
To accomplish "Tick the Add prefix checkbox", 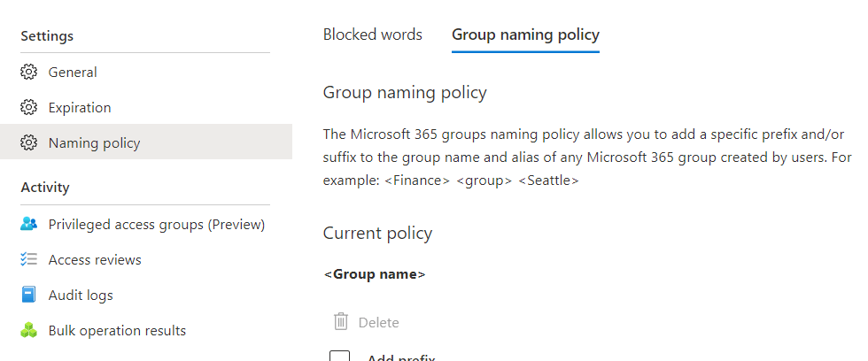I will tap(340, 356).
